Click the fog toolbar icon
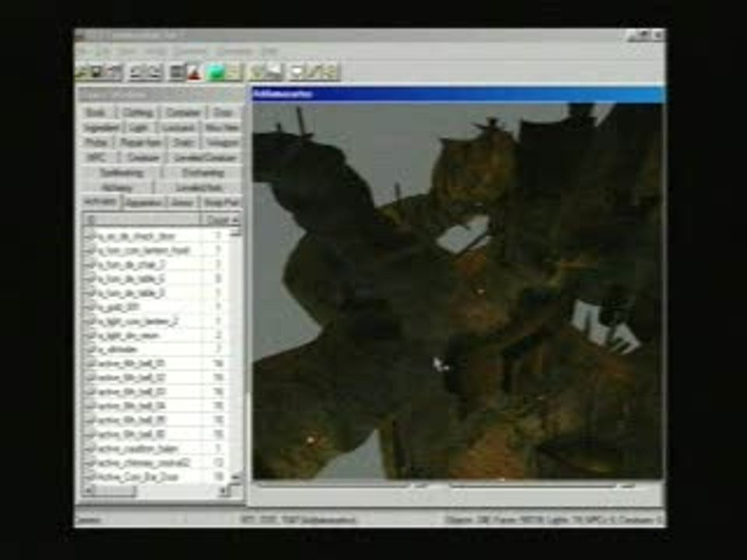Screen dimensions: 747x560 (273, 72)
